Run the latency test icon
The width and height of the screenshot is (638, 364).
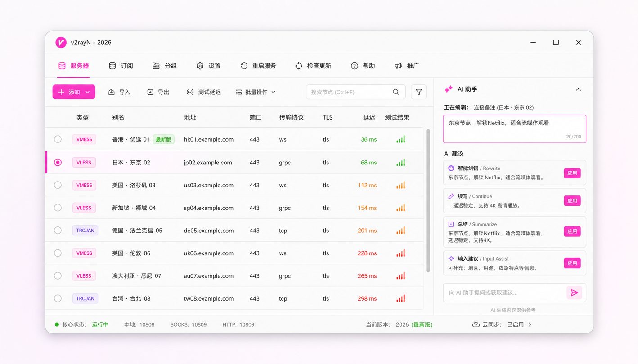pyautogui.click(x=190, y=92)
